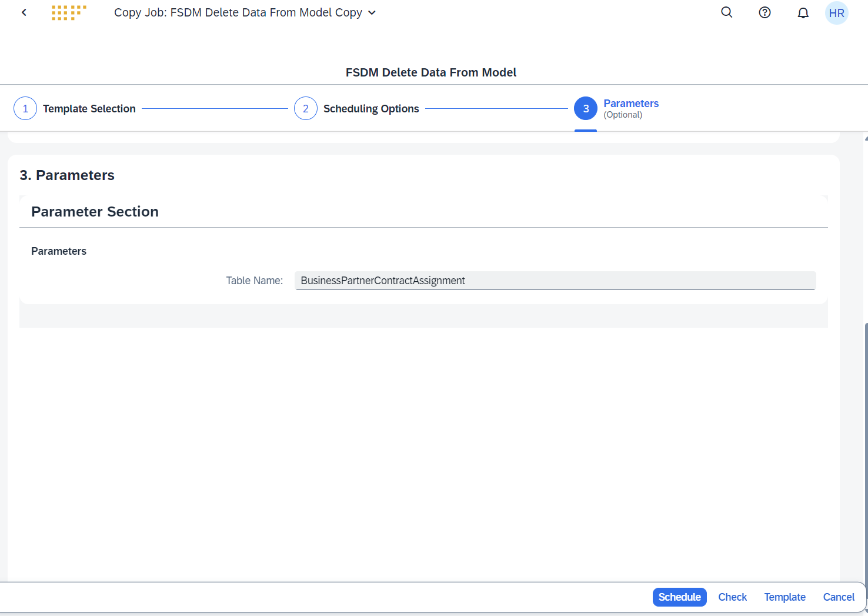Click the SAP home logo
This screenshot has height=616, width=868.
coord(68,12)
